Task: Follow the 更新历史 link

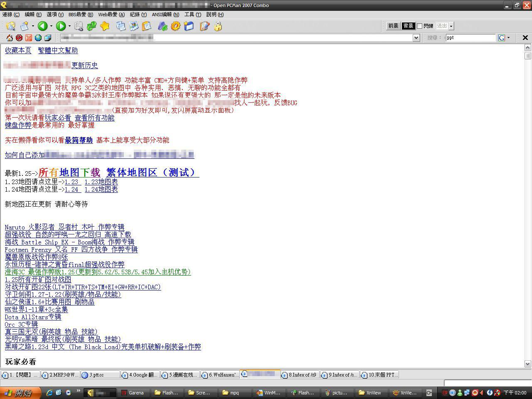Action: (85, 65)
